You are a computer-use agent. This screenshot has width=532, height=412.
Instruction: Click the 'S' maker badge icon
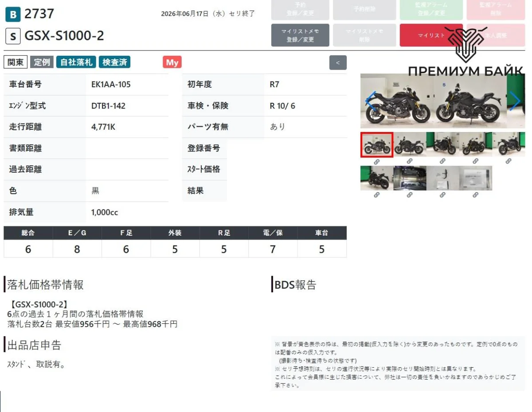13,36
